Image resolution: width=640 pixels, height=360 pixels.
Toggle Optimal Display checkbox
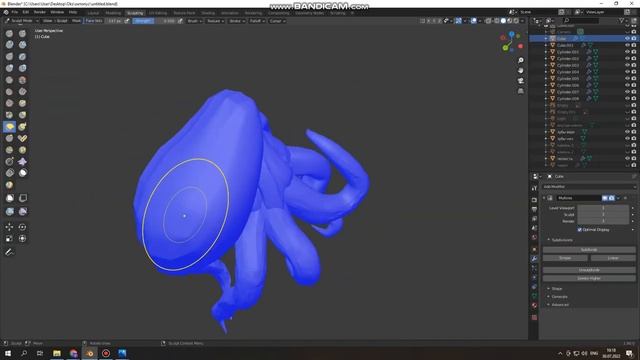click(580, 230)
